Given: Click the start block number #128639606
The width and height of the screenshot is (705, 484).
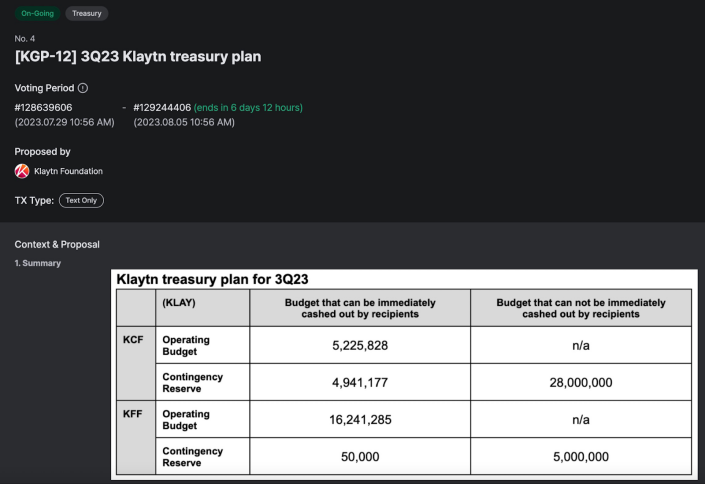Looking at the screenshot, I should 43,108.
